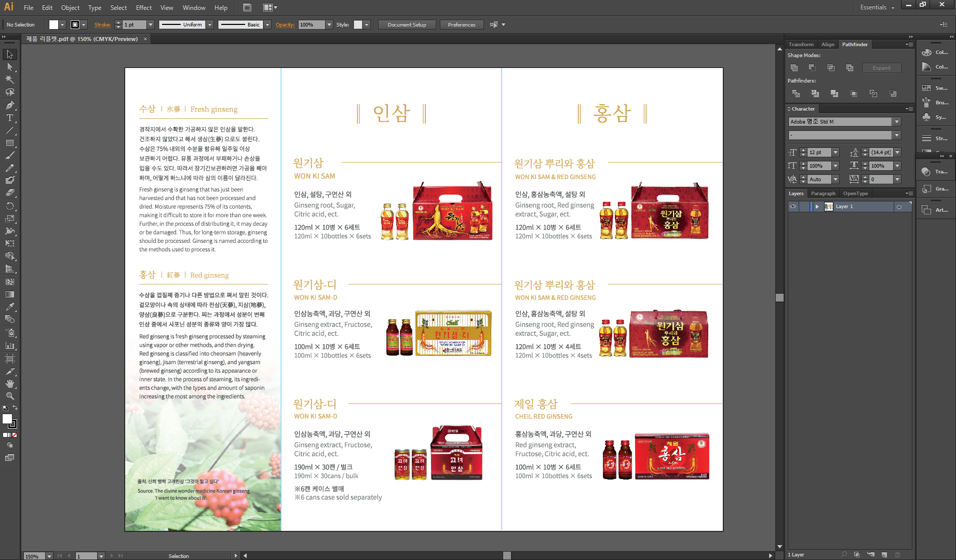The image size is (956, 560).
Task: Select the Selection tool arrow
Action: tap(10, 54)
